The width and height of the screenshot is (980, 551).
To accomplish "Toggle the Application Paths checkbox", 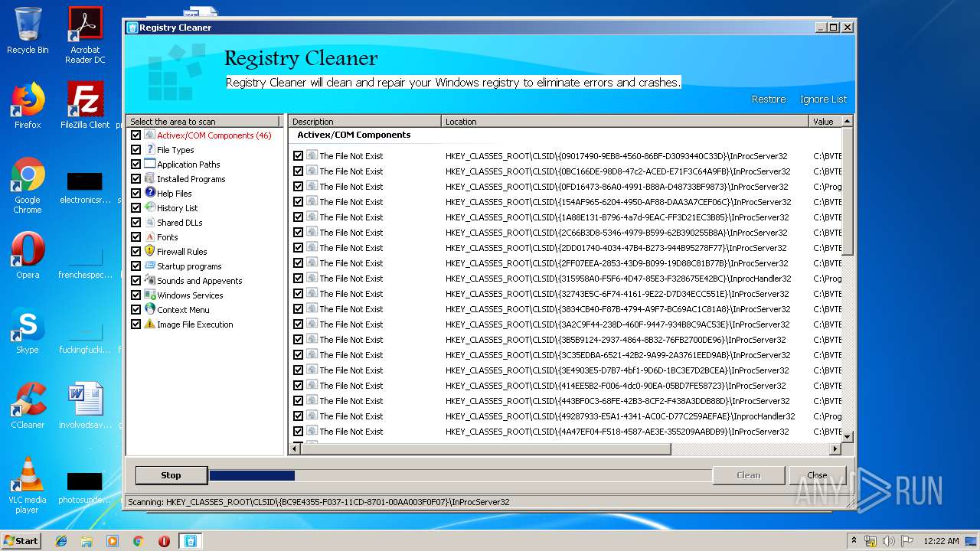I will tap(136, 164).
